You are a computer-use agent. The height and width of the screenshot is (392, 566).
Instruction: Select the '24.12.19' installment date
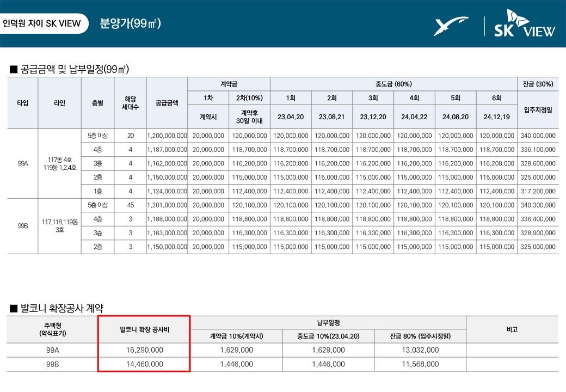point(497,117)
